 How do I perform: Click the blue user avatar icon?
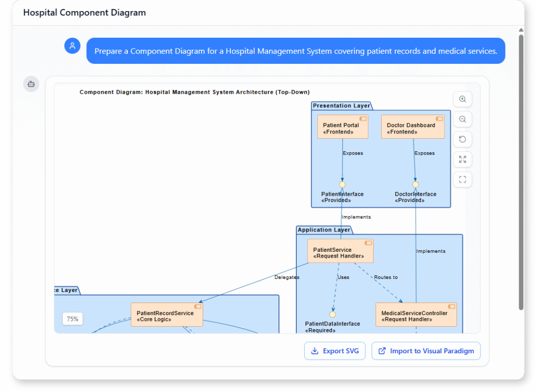point(72,46)
